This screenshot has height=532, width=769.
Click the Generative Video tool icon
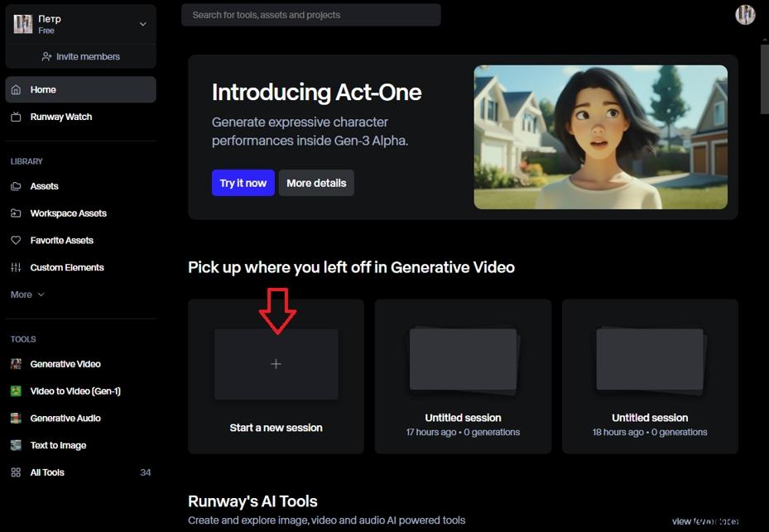(x=16, y=364)
